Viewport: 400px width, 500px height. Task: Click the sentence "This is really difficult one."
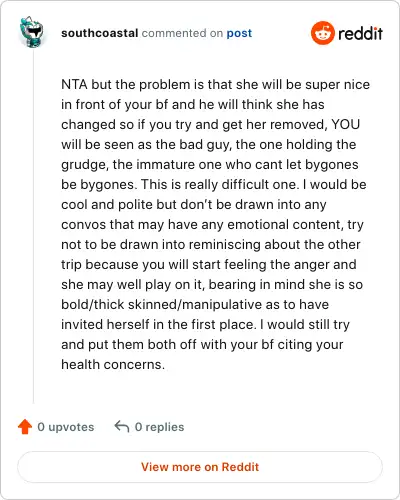tap(220, 184)
